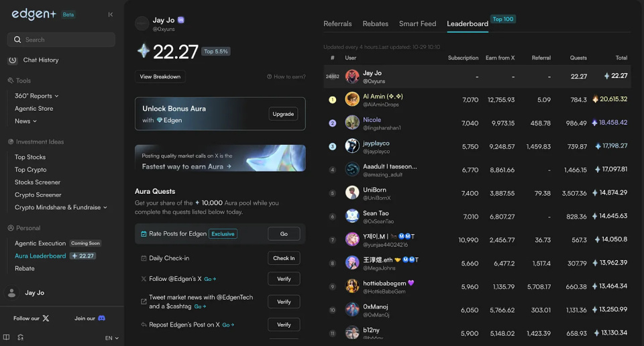The width and height of the screenshot is (644, 346).
Task: Click Al Amin's avatar in the leaderboard
Action: 352,99
